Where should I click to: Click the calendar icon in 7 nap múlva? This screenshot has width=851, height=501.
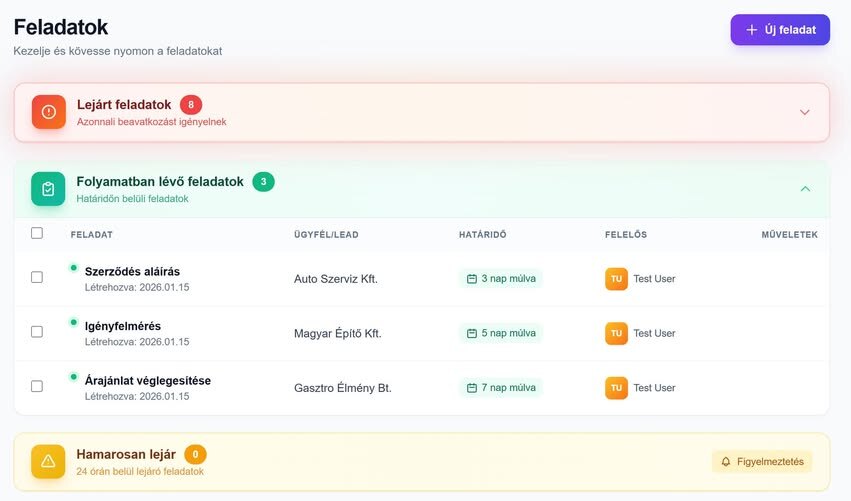point(472,388)
